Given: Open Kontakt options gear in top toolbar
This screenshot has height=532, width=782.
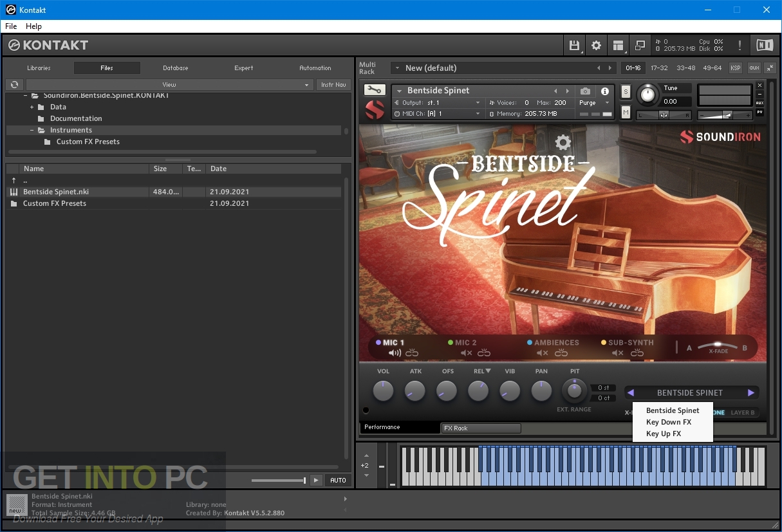Looking at the screenshot, I should [x=596, y=45].
